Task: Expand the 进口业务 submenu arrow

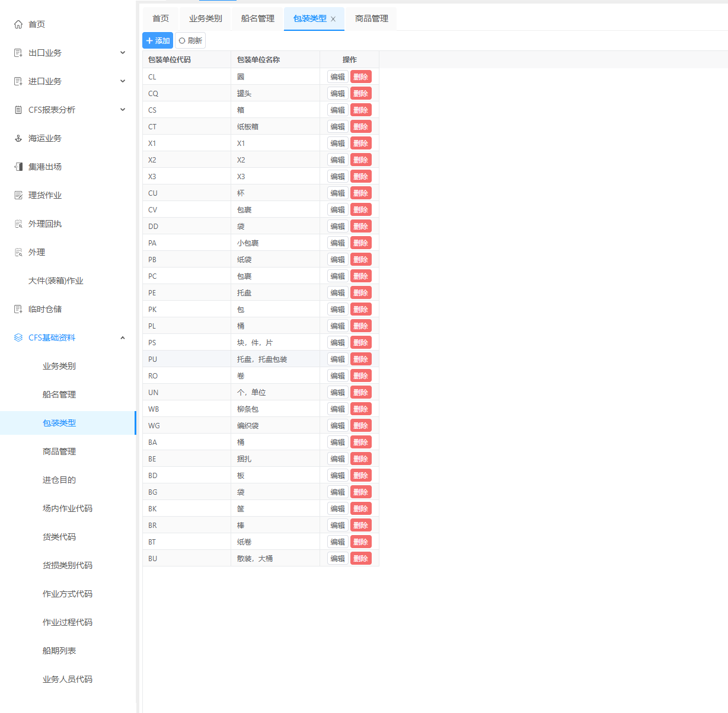Action: (x=123, y=81)
